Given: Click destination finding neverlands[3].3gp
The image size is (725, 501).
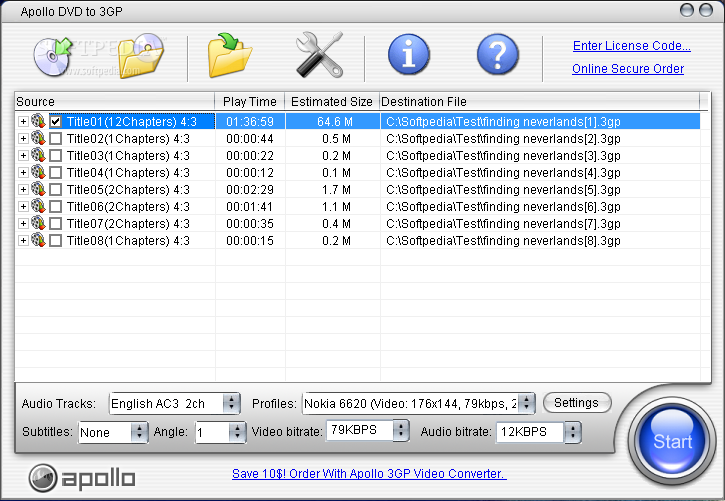Looking at the screenshot, I should 503,156.
